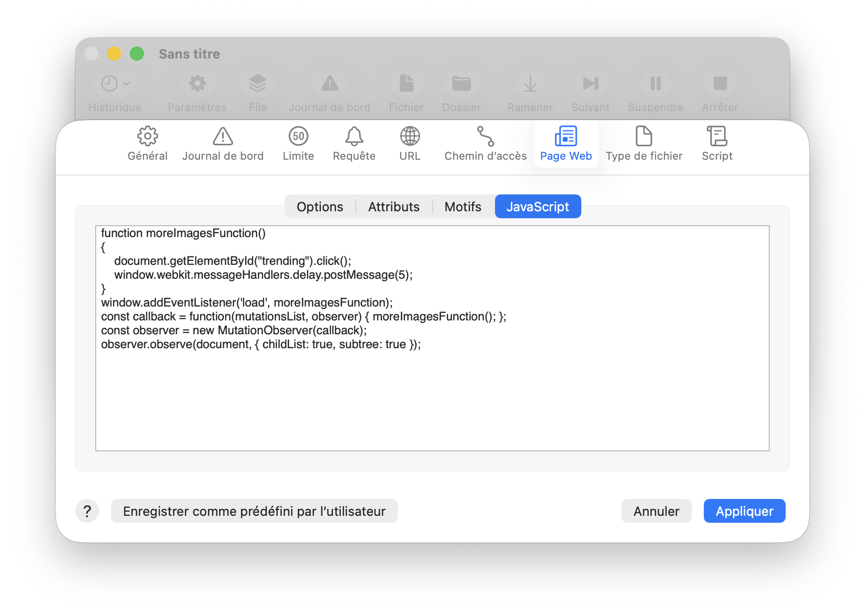Open the Type de fichier icon
Viewport: 865px width, 616px height.
[x=644, y=136]
